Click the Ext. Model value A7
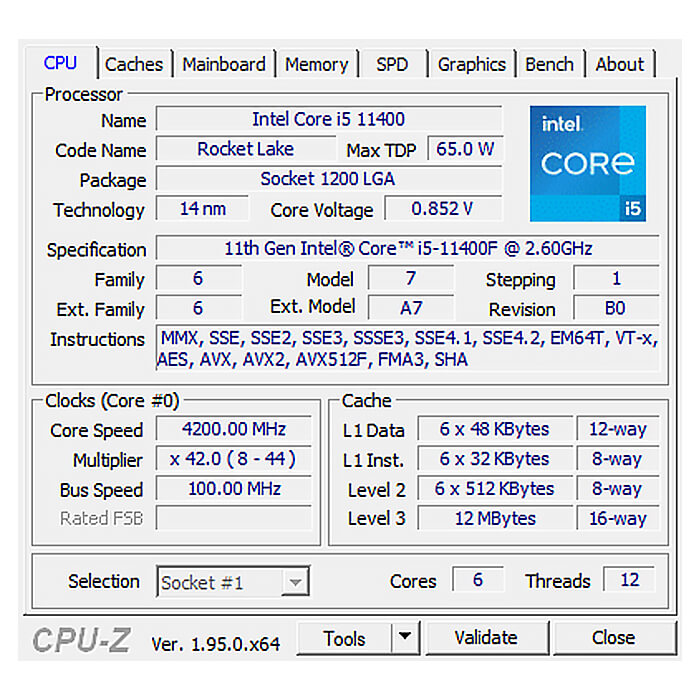 coord(411,308)
